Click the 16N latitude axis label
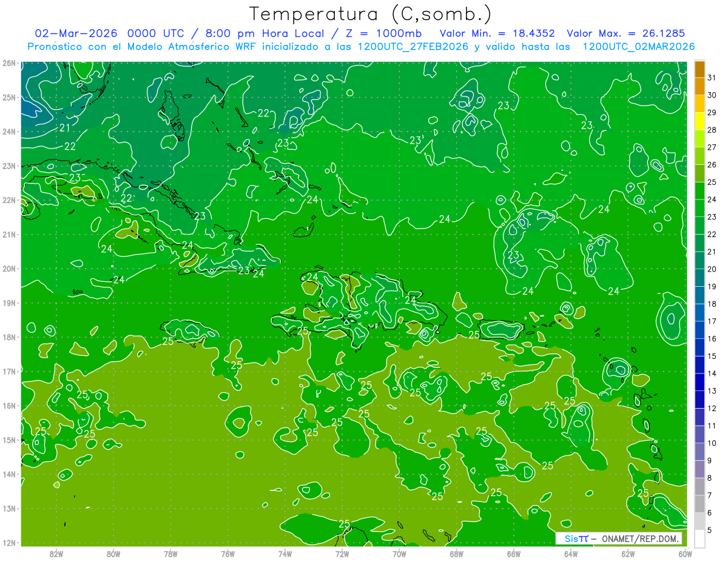The image size is (728, 562). 8,406
